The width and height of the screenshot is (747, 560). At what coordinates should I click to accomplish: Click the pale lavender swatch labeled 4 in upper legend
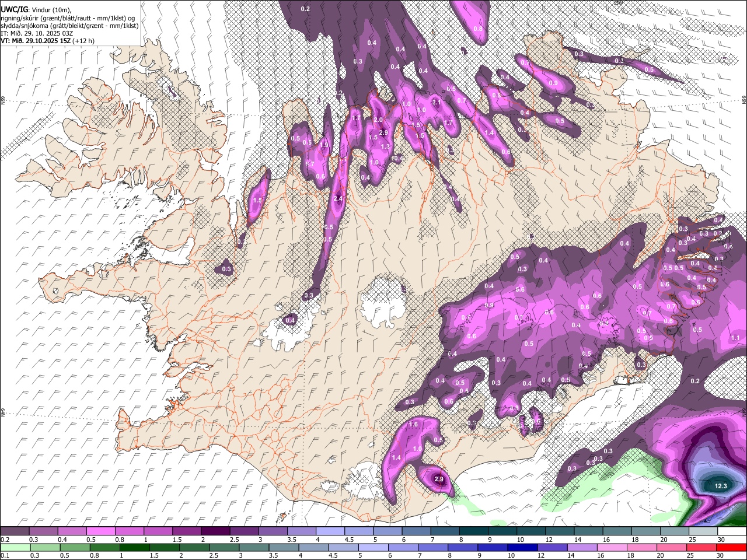(329, 531)
